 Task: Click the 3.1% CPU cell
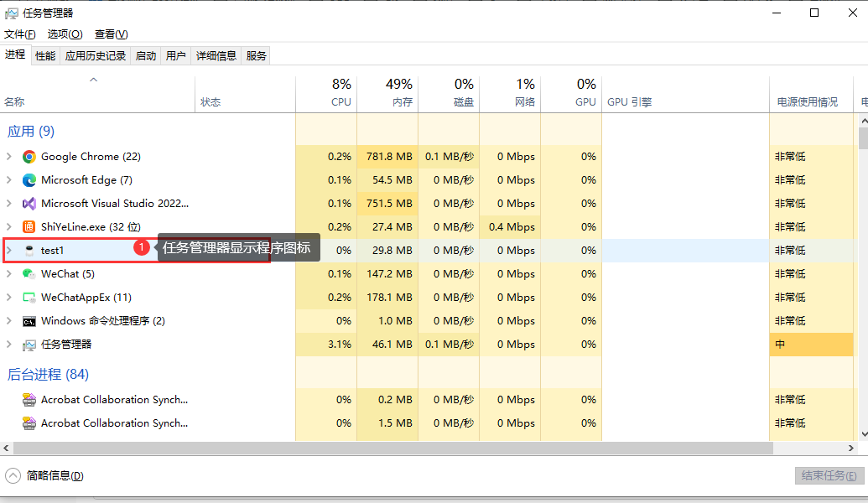click(x=326, y=345)
